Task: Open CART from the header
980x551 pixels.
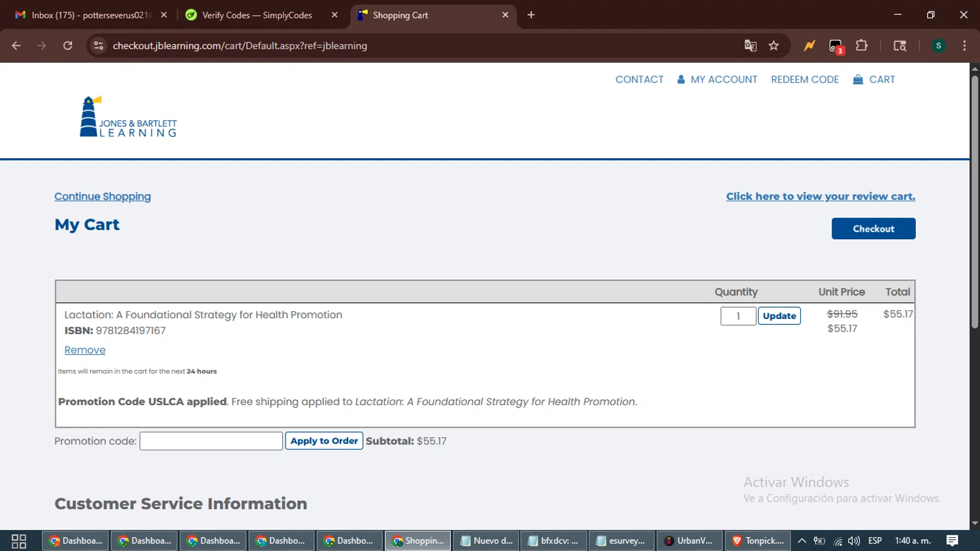Action: pyautogui.click(x=882, y=80)
